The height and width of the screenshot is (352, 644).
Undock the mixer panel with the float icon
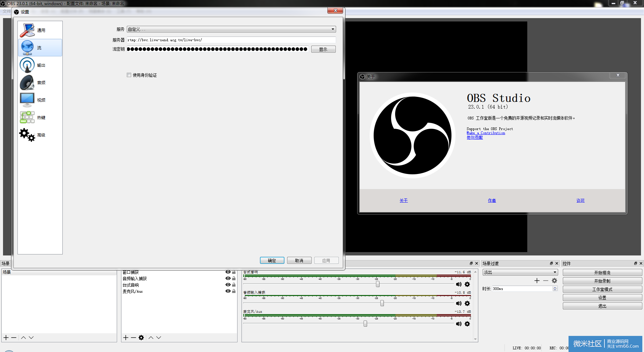[x=471, y=263]
